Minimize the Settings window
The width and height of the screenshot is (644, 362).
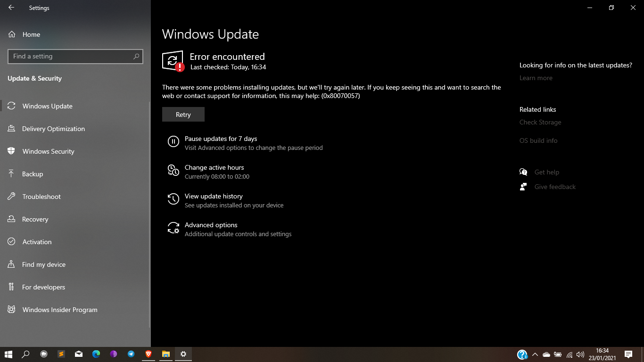590,8
